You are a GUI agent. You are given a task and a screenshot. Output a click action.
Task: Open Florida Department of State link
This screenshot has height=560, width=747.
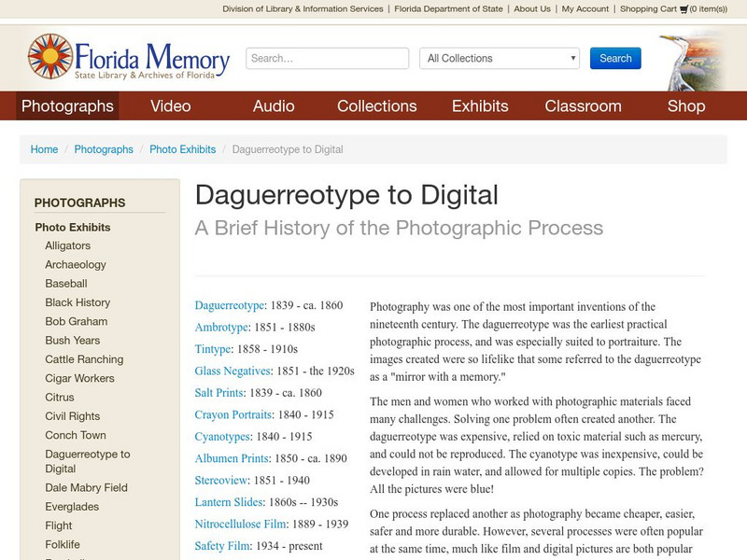[449, 9]
